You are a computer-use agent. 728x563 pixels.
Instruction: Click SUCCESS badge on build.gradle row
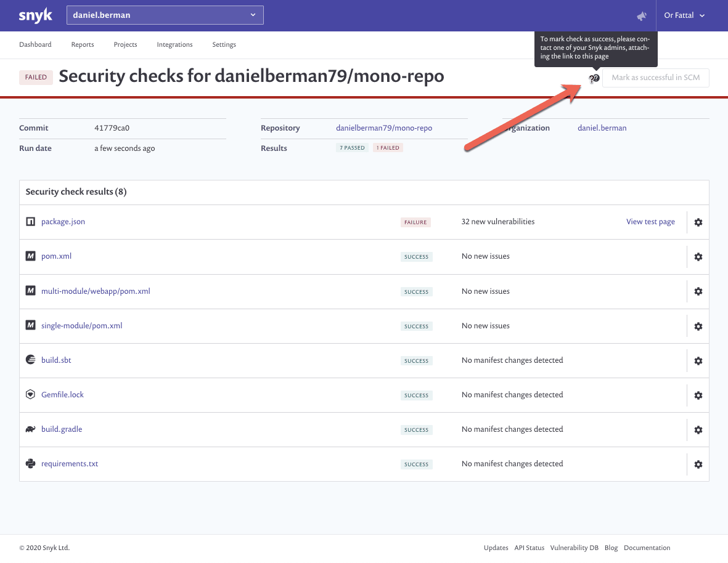[x=417, y=430]
